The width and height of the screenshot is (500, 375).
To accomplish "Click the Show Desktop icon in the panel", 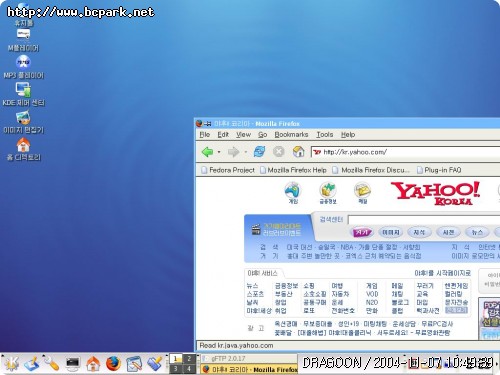I will (x=32, y=363).
